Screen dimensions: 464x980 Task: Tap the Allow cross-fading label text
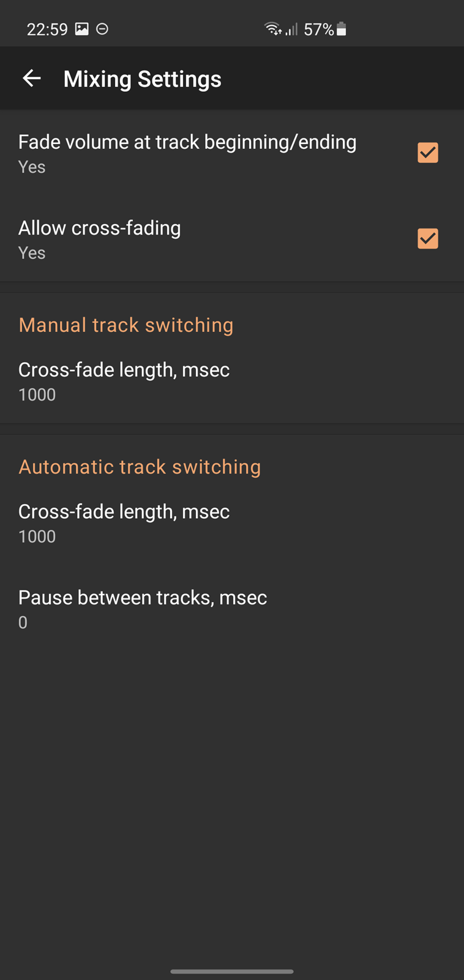(x=100, y=228)
